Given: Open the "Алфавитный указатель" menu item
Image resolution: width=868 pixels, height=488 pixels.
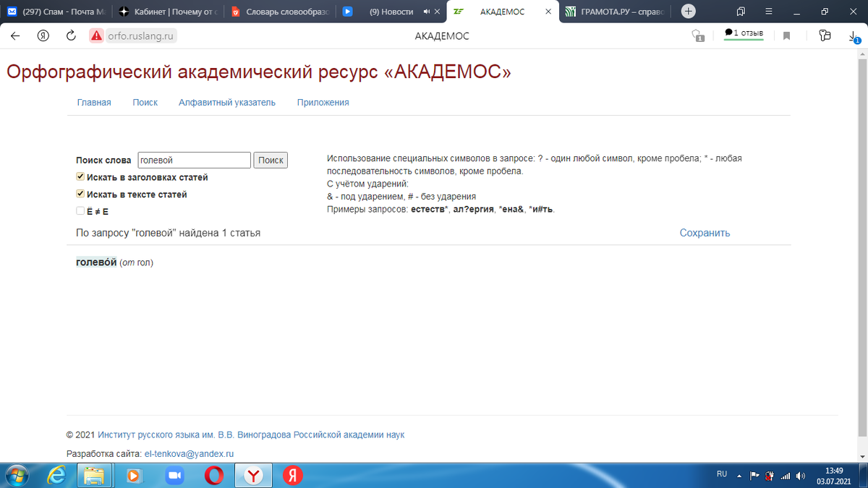Looking at the screenshot, I should 227,102.
